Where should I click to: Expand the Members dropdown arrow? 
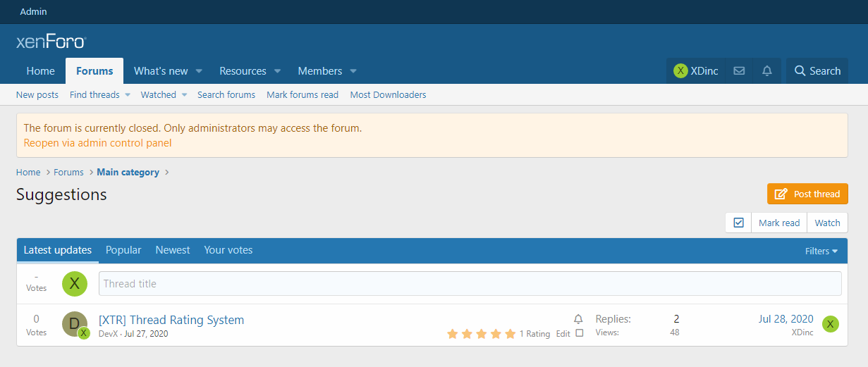click(353, 71)
